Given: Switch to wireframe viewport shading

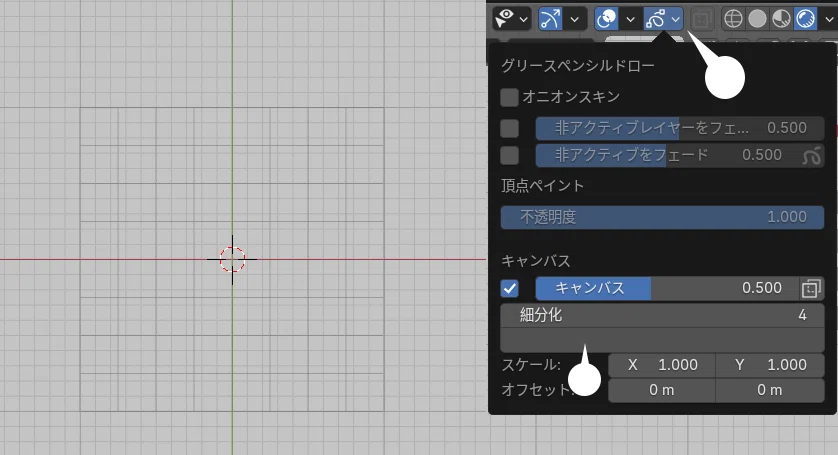Looking at the screenshot, I should coord(733,19).
